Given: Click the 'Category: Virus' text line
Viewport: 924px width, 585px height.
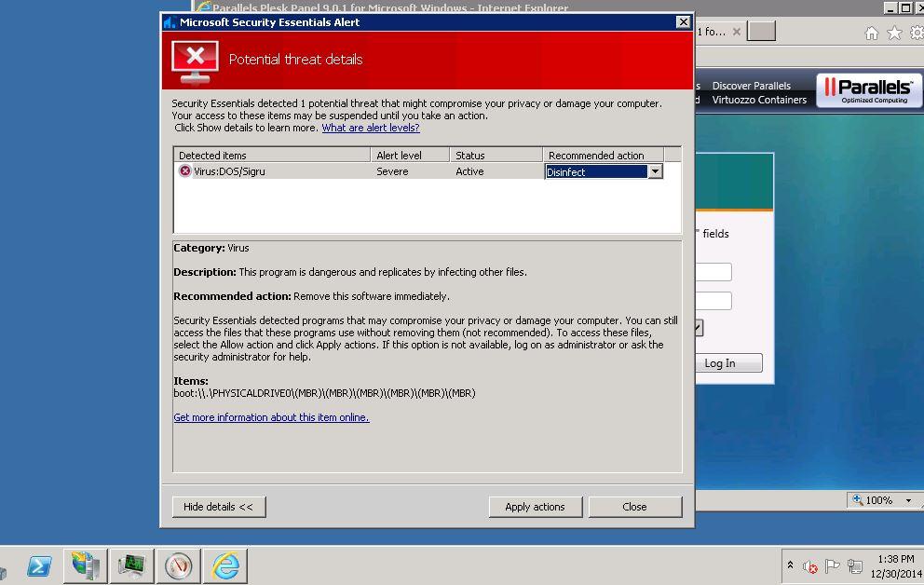Looking at the screenshot, I should [x=211, y=248].
